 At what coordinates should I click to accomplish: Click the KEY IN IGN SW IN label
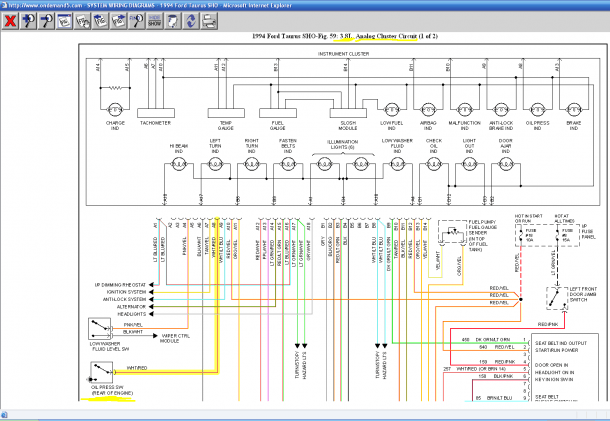pyautogui.click(x=554, y=379)
